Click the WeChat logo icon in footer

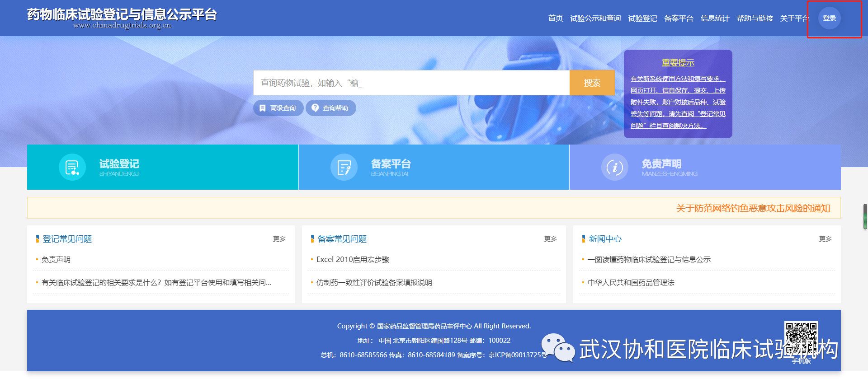[x=558, y=348]
